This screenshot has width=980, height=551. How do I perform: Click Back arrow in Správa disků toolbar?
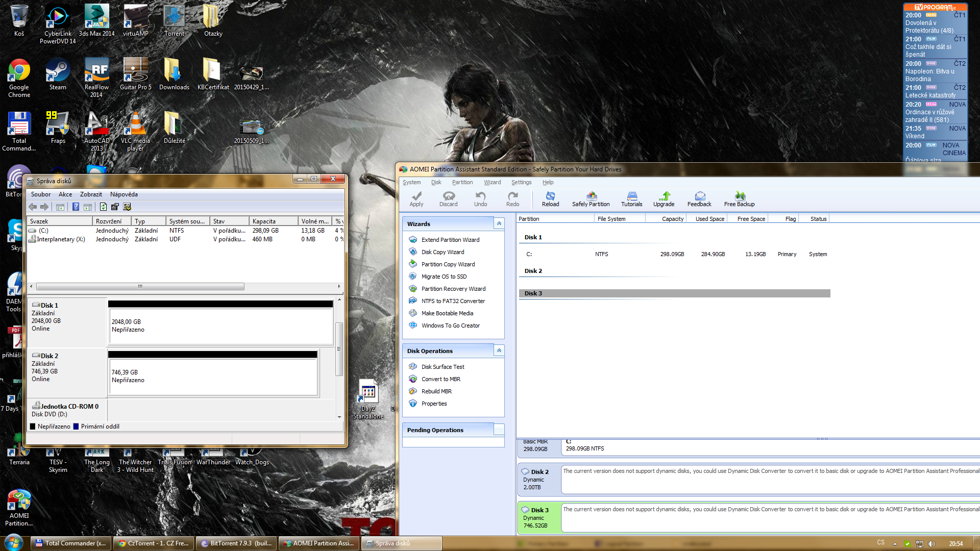33,207
